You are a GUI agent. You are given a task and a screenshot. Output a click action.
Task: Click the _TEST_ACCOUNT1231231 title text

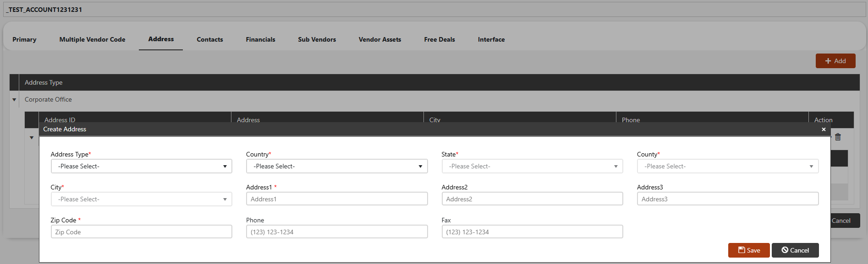[x=44, y=10]
